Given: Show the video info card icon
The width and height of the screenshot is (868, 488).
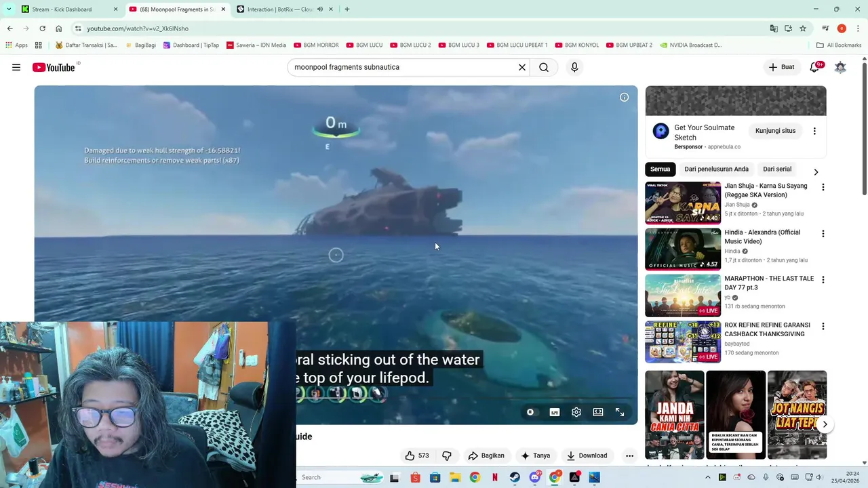Looking at the screenshot, I should (x=624, y=97).
